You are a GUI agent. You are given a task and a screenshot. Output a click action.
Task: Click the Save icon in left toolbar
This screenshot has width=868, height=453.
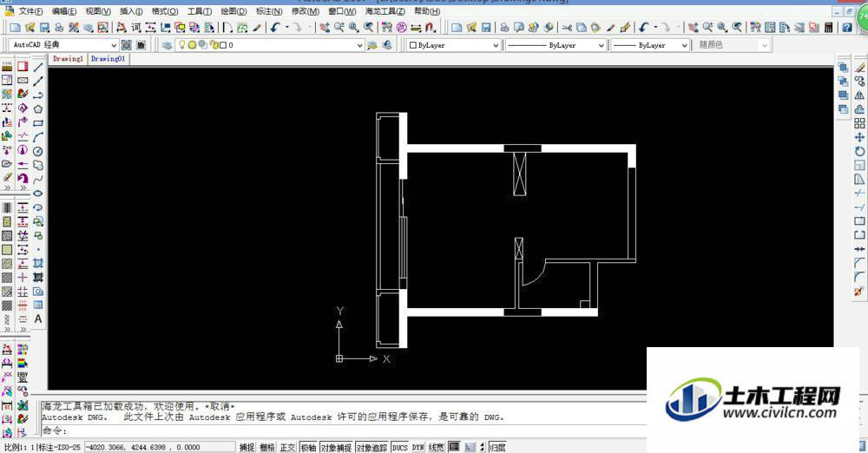coord(45,27)
